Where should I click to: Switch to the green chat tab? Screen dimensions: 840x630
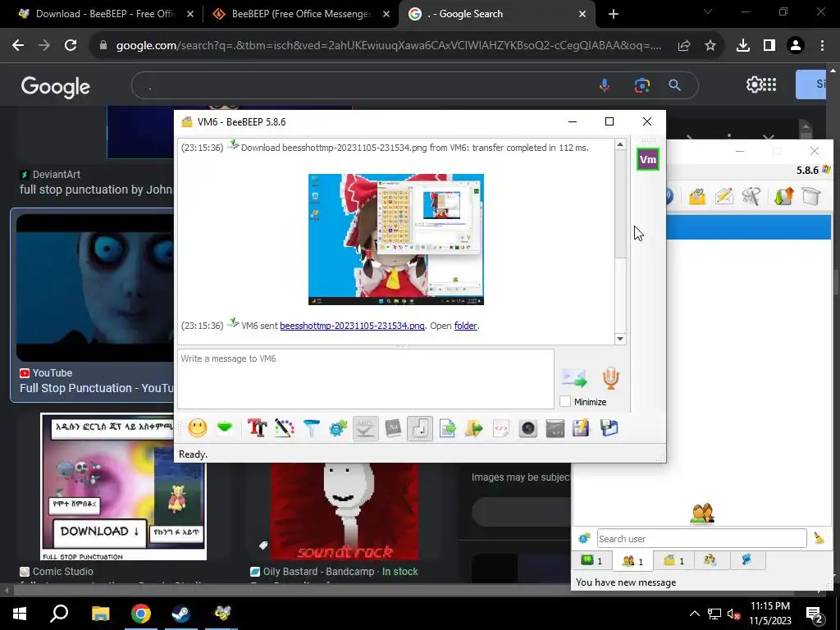click(x=592, y=561)
